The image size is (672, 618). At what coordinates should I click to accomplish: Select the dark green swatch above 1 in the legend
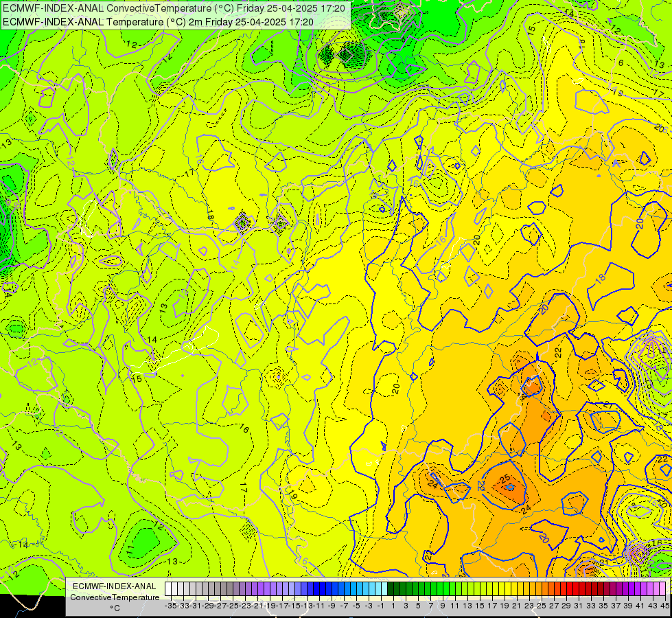click(x=391, y=588)
